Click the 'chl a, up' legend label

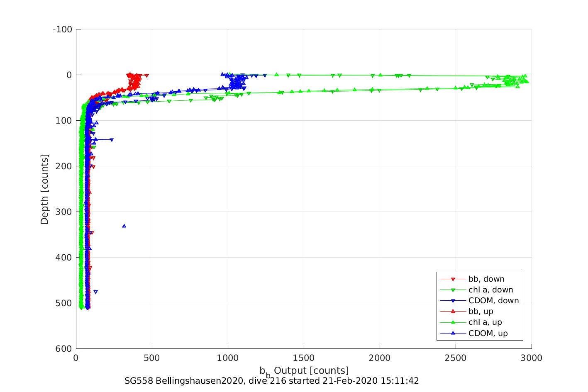click(x=485, y=322)
